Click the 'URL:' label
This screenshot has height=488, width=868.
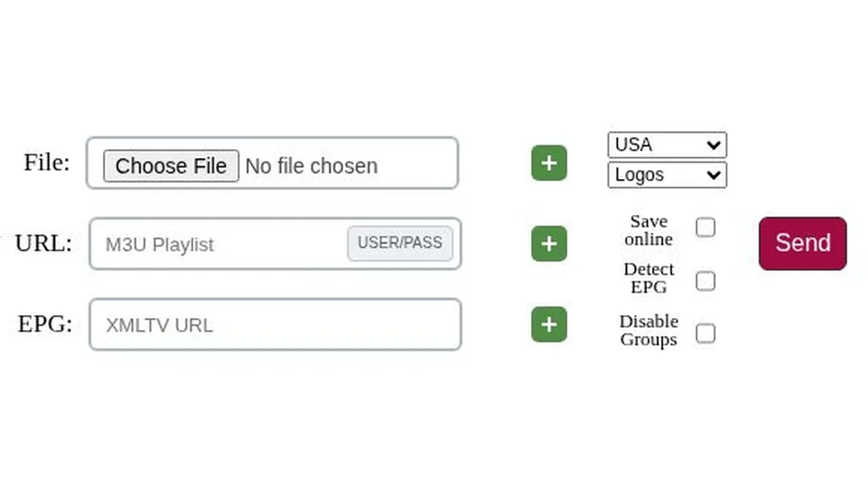coord(43,243)
